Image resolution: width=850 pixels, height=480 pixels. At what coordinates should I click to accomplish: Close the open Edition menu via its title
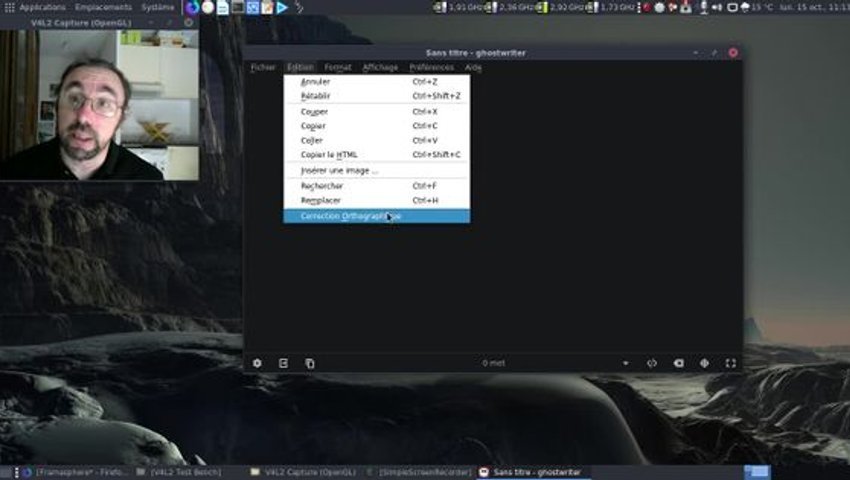click(300, 67)
